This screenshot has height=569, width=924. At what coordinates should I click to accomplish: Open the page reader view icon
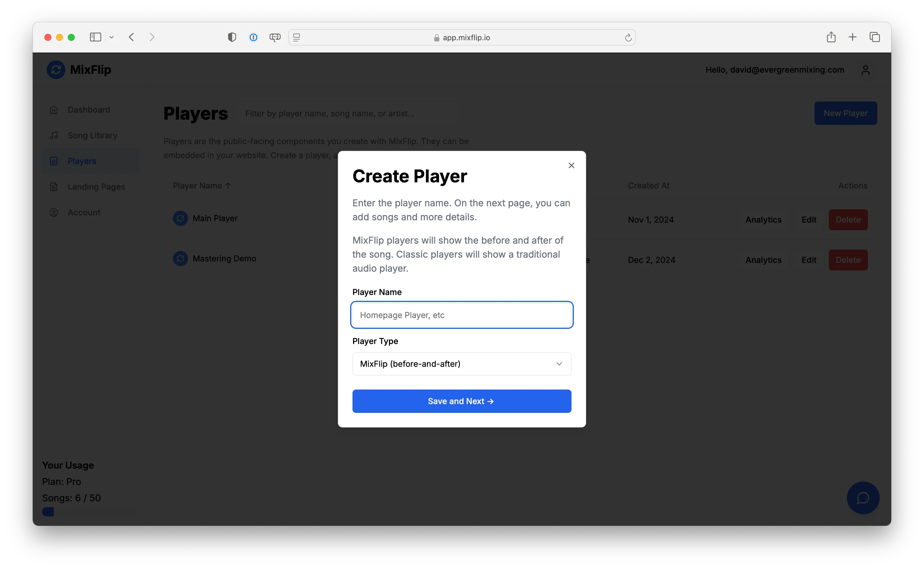point(297,37)
